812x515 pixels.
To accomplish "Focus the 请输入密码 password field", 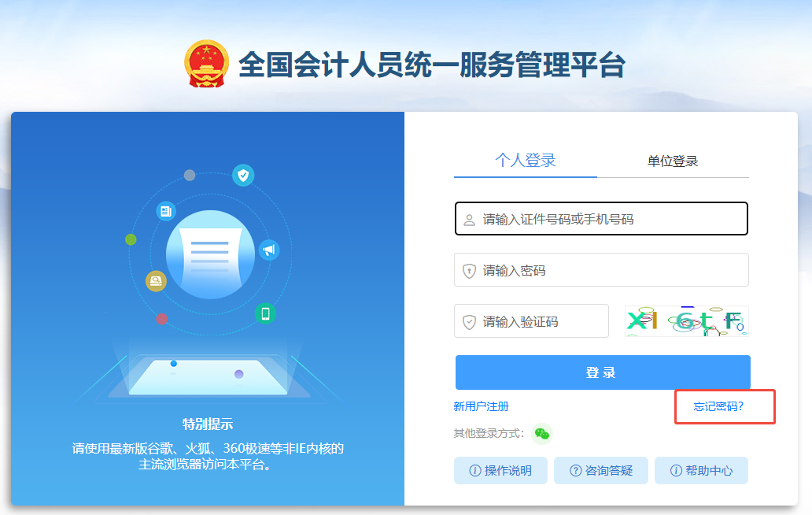I will click(x=601, y=269).
